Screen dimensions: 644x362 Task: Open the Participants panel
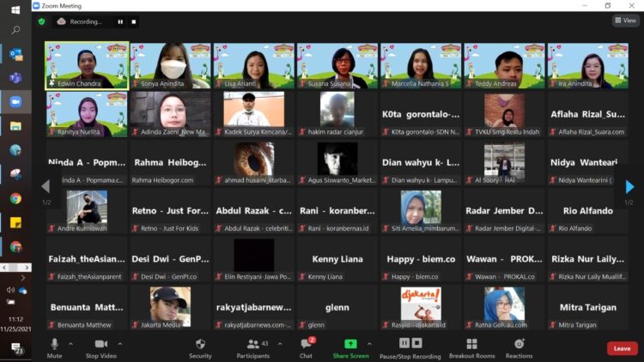252,346
